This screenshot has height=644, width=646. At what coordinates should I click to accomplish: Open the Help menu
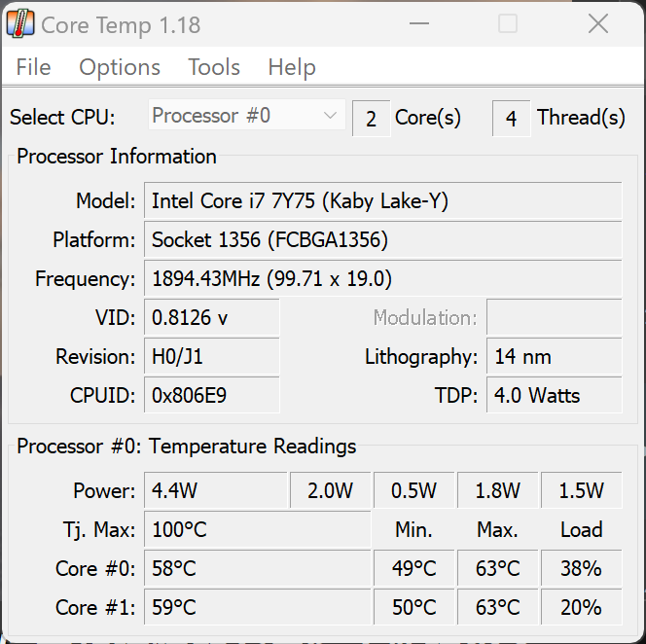pos(292,67)
